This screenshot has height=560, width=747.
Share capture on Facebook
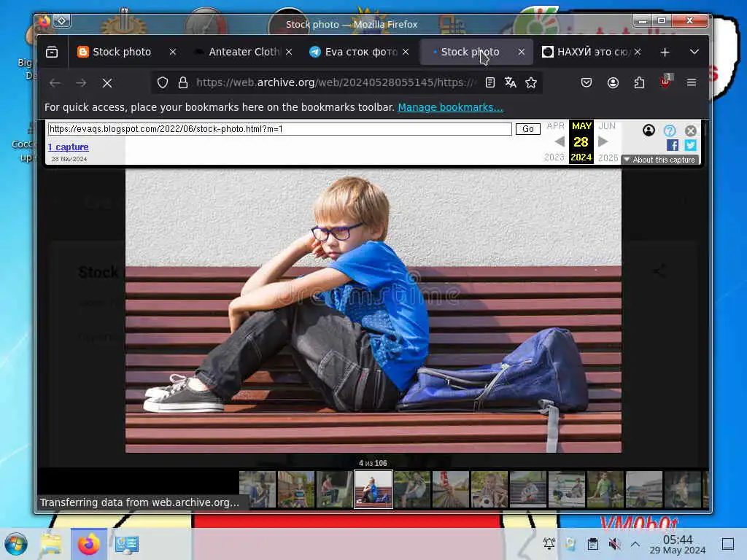(x=672, y=145)
